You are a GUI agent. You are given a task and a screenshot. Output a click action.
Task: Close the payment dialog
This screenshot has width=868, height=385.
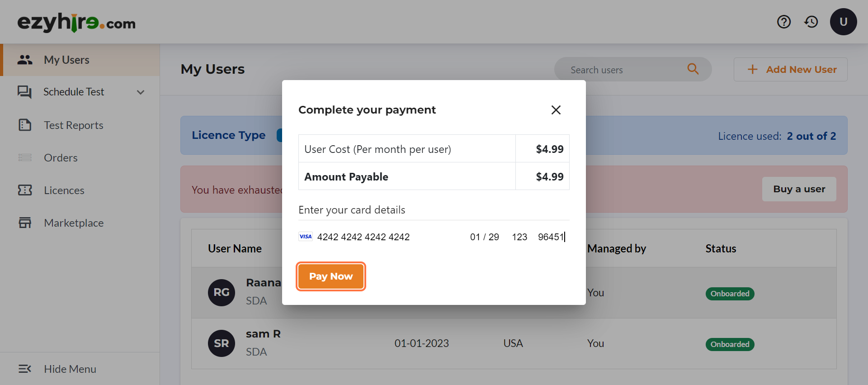click(x=556, y=110)
